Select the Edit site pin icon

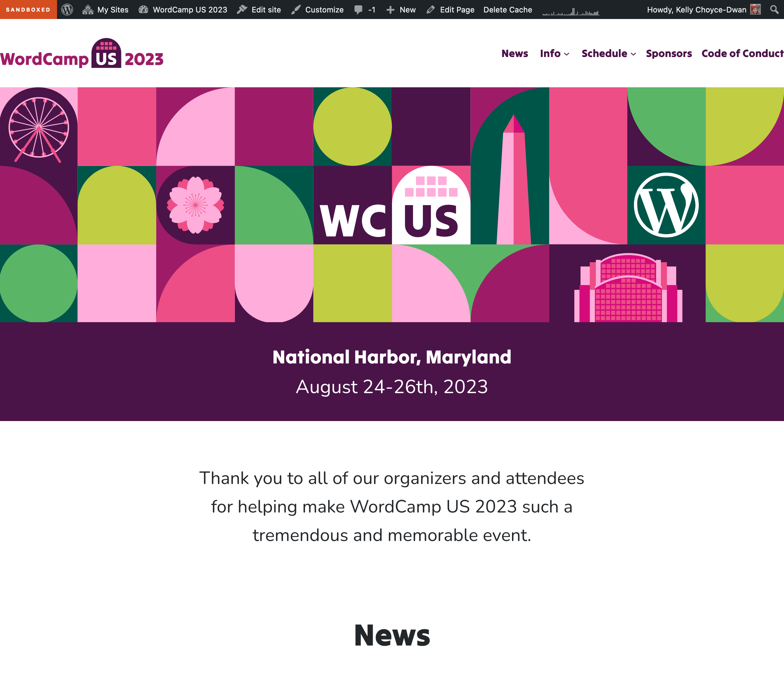coord(242,10)
